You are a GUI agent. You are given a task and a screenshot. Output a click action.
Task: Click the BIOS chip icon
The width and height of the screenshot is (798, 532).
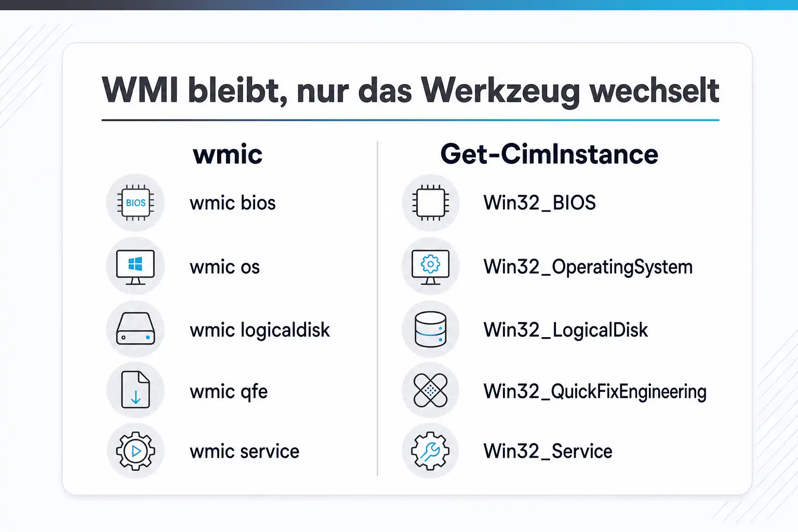coord(136,203)
